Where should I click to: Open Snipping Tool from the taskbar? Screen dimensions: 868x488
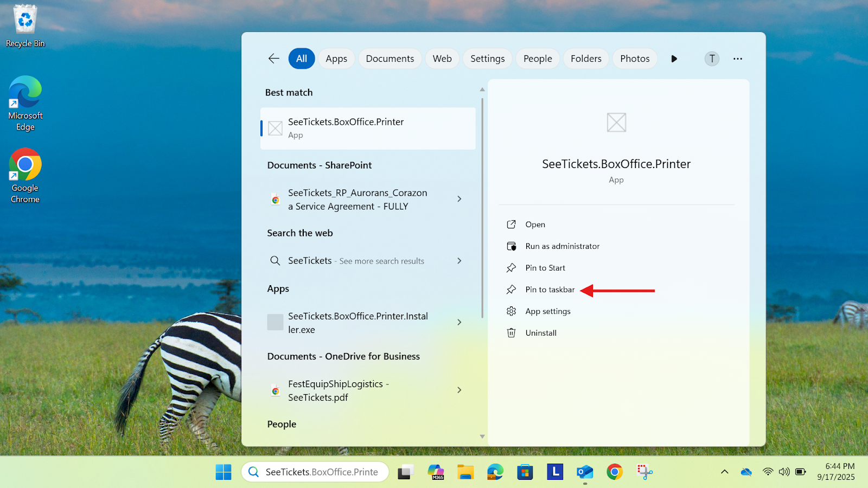(x=644, y=472)
